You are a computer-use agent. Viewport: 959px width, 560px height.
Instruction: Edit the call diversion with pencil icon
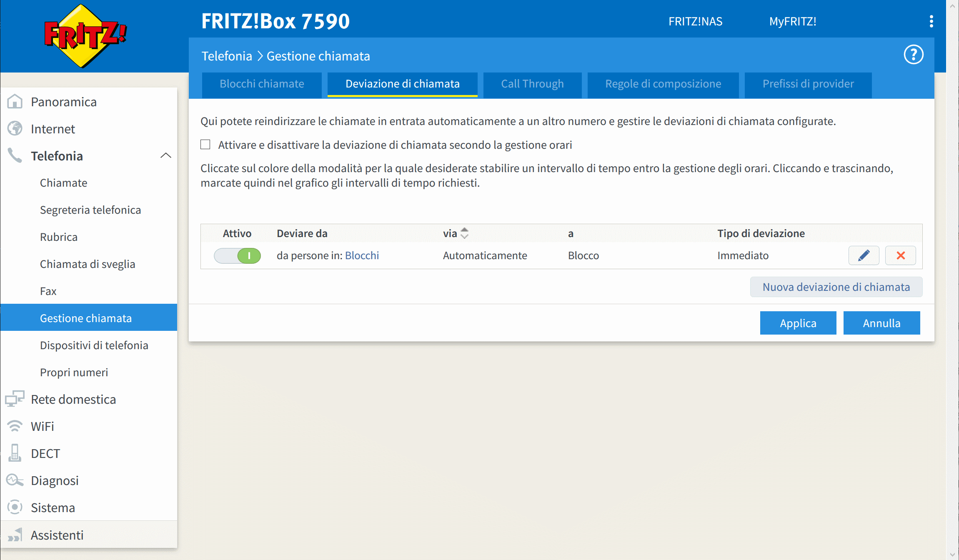tap(864, 255)
